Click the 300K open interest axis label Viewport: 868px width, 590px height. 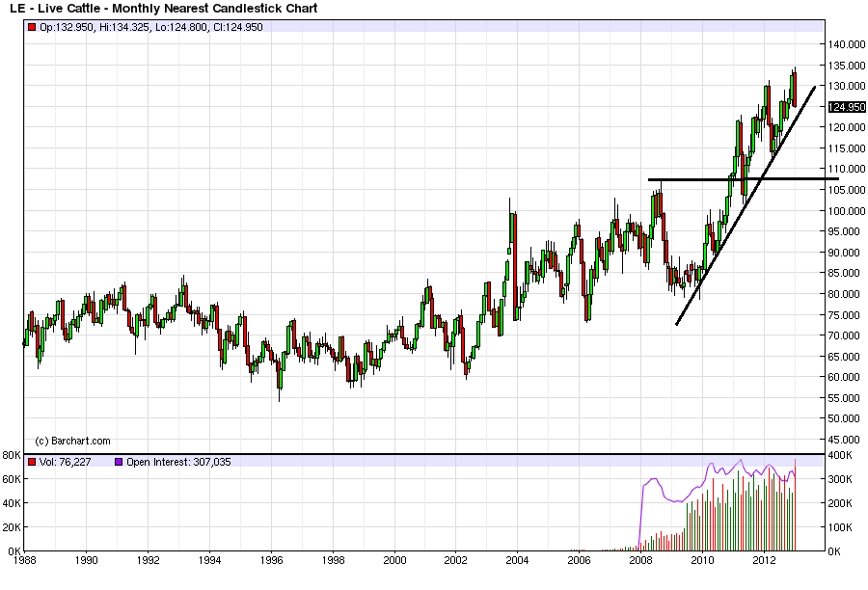[x=840, y=479]
